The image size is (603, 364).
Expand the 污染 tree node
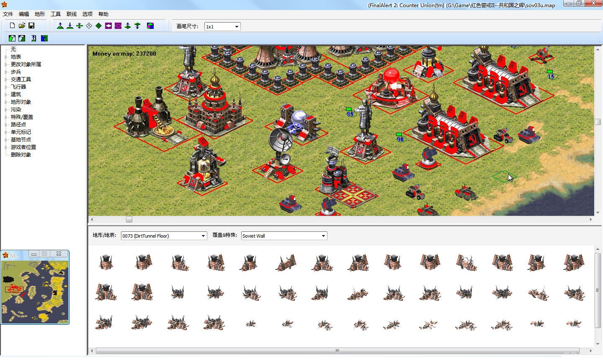pos(6,110)
